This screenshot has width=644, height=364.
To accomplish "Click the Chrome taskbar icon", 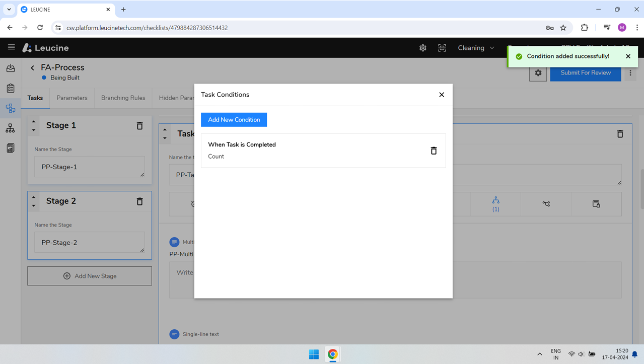I will pos(332,354).
